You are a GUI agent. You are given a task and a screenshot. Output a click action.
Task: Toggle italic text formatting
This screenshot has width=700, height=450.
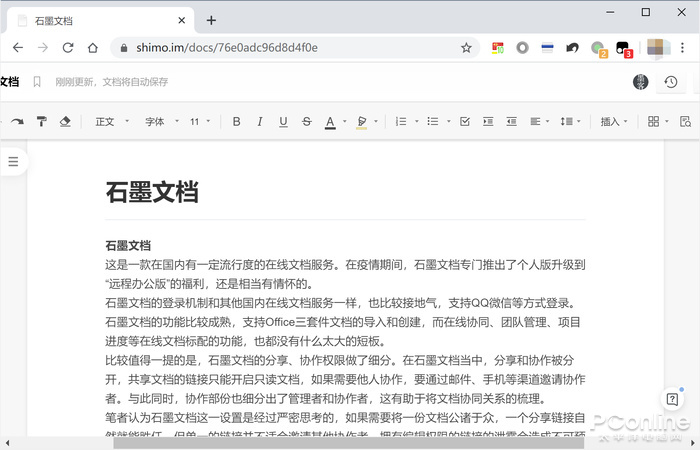260,121
